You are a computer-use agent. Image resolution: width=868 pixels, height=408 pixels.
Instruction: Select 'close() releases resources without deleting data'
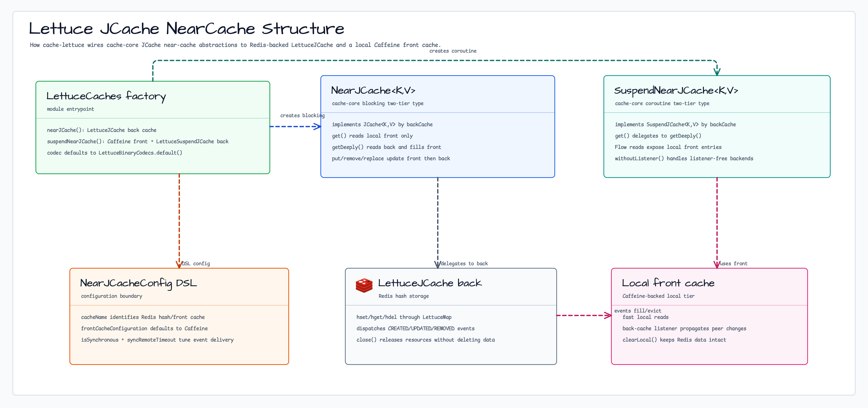(426, 340)
